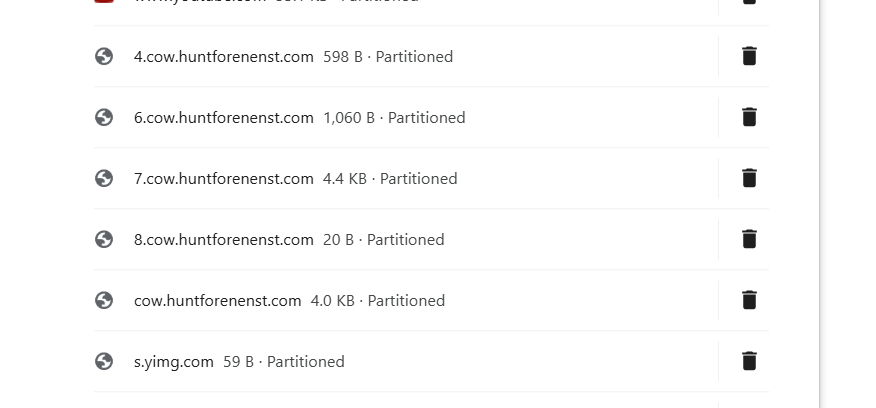Delete site data for 4.cow.huntforenenst.com
876x408 pixels.
pyautogui.click(x=749, y=56)
